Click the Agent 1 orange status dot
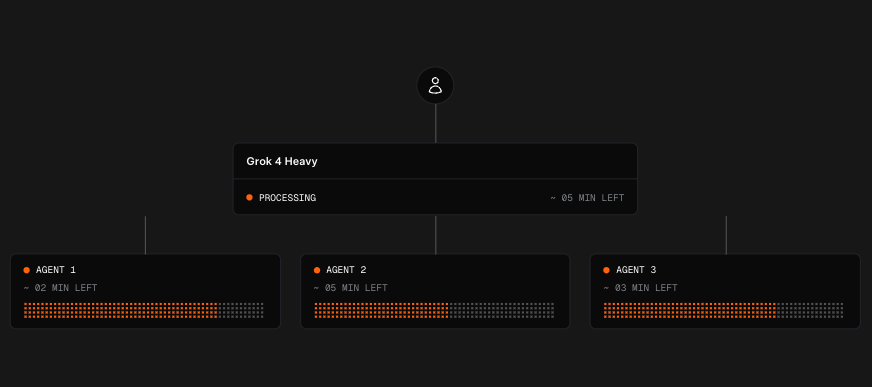 (x=26, y=270)
